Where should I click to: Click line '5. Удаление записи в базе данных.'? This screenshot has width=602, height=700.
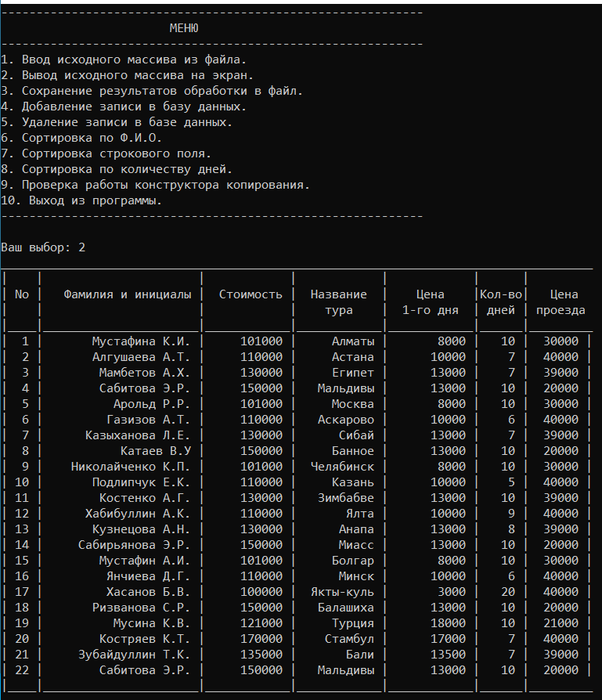(x=117, y=122)
